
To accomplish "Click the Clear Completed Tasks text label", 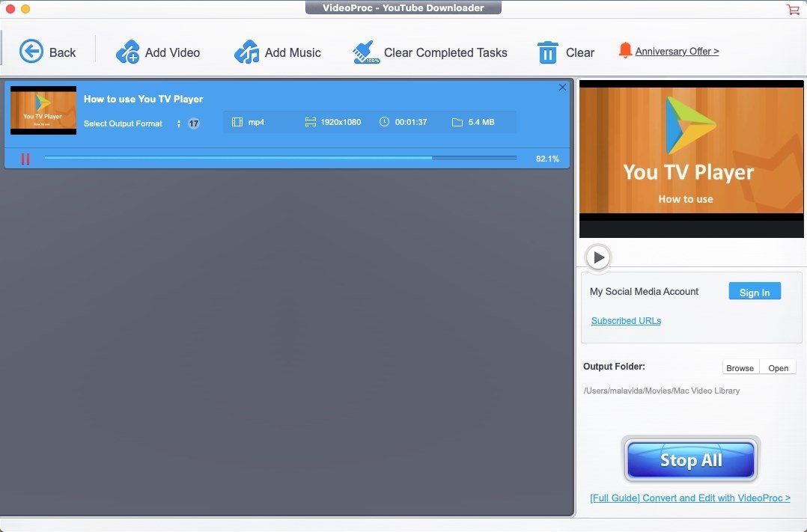I will 445,52.
